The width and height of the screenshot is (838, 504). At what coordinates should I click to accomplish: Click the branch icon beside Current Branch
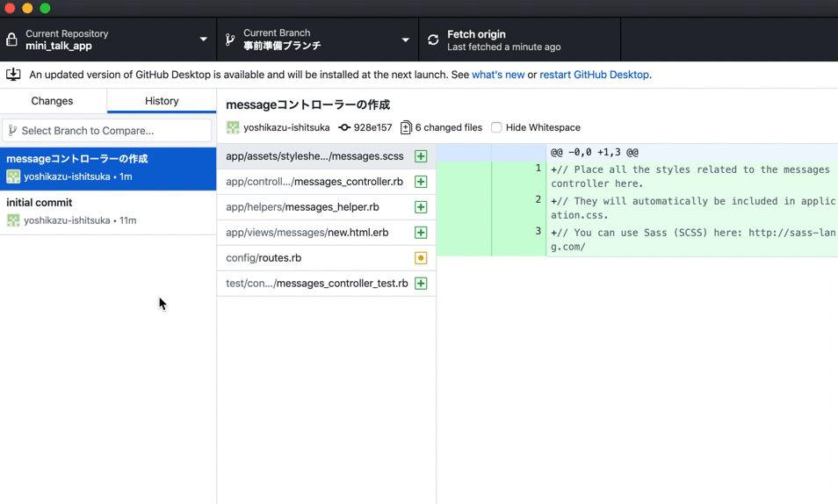click(x=230, y=40)
